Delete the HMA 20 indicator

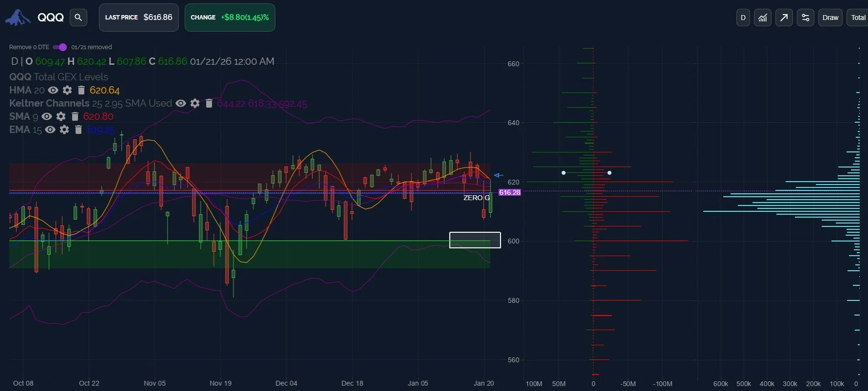(x=81, y=90)
